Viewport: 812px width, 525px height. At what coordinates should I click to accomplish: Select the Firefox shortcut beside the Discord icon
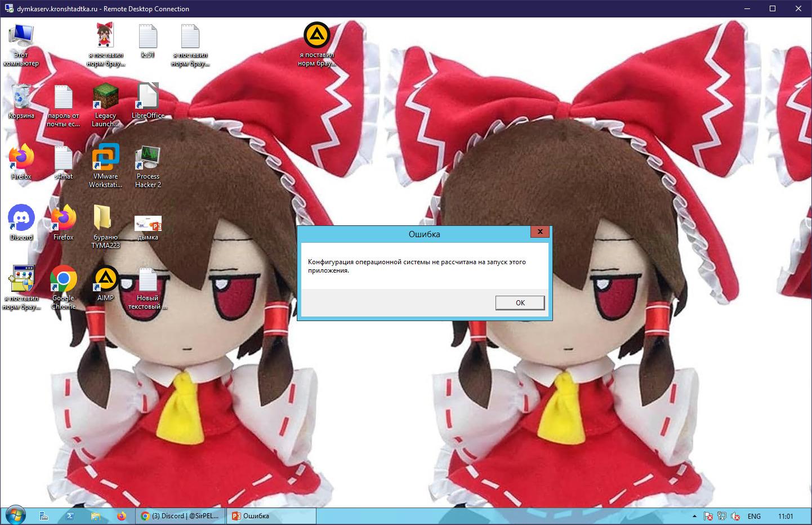(63, 224)
